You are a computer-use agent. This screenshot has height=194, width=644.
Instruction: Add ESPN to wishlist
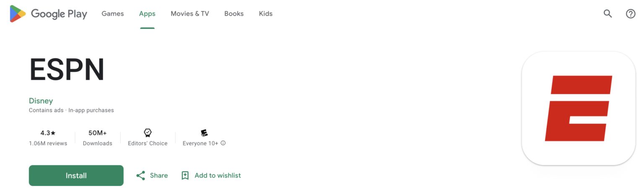(x=211, y=176)
